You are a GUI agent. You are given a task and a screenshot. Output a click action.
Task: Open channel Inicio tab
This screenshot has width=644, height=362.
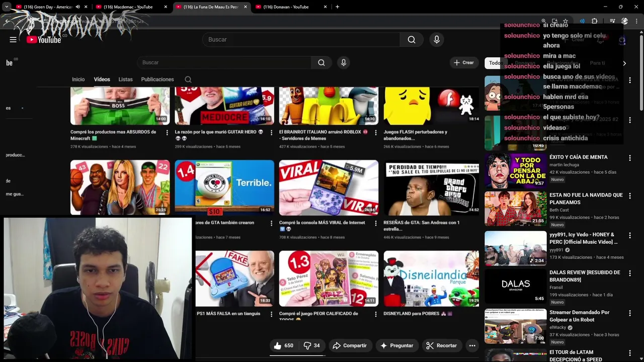pyautogui.click(x=78, y=79)
